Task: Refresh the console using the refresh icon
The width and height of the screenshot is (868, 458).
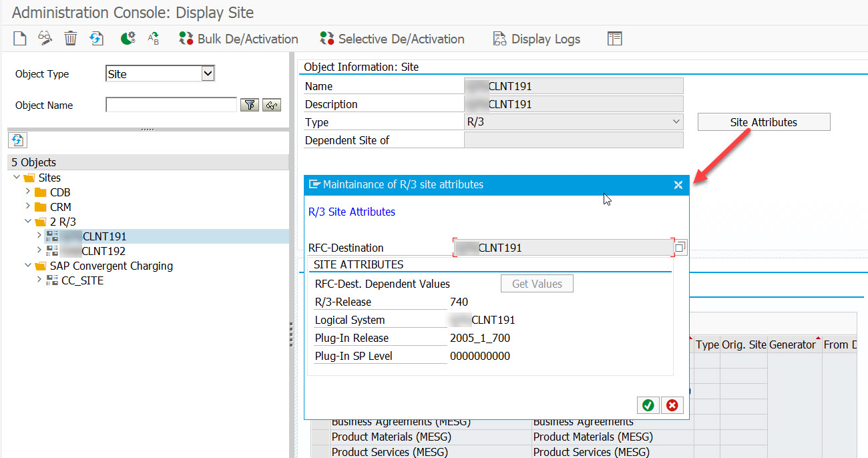Action: coord(96,38)
